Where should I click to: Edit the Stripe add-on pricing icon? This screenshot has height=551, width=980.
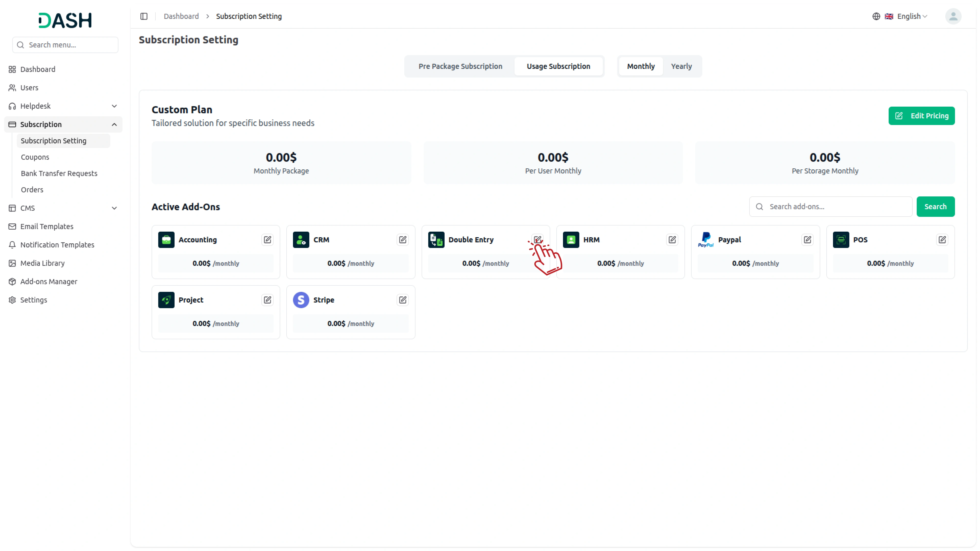click(402, 300)
